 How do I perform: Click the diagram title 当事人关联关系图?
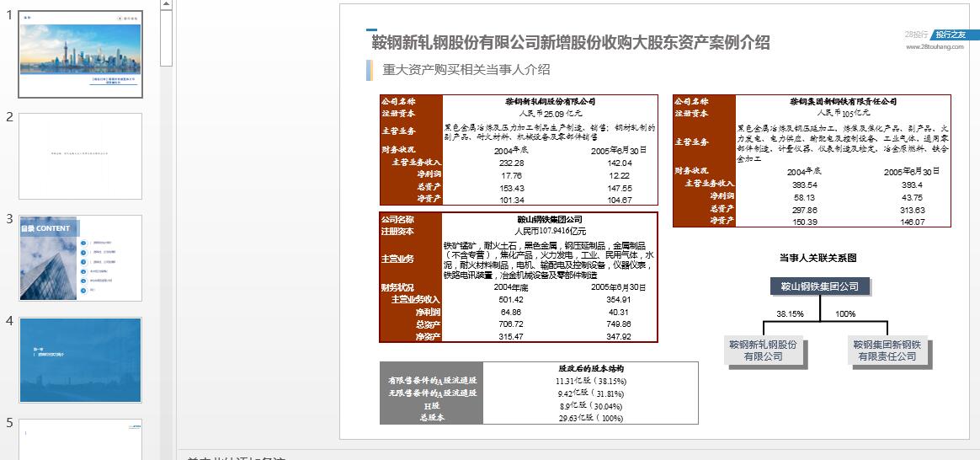(818, 258)
